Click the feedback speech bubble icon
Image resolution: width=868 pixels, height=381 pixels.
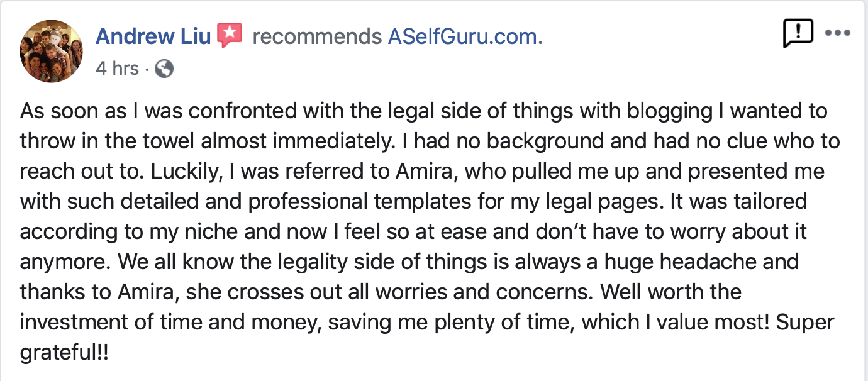click(x=798, y=33)
